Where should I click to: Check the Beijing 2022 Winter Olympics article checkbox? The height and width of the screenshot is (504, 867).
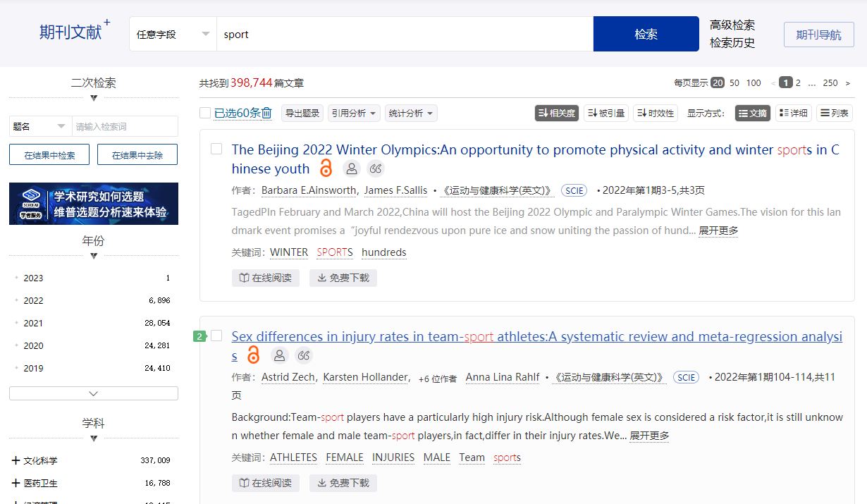[216, 149]
